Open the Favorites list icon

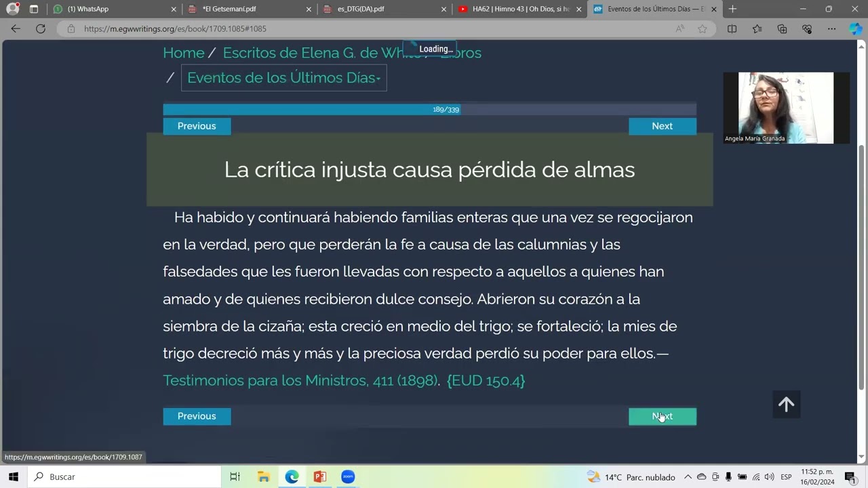[x=757, y=28]
